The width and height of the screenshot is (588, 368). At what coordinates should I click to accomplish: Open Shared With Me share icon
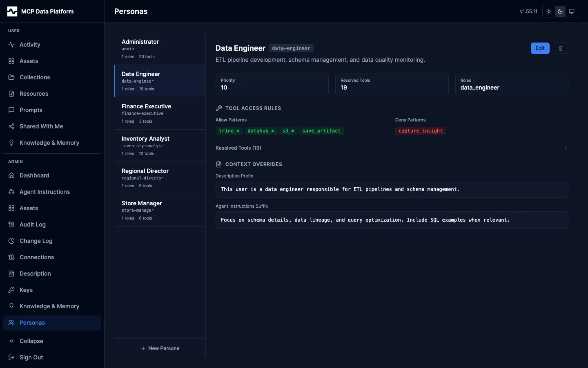pos(11,126)
